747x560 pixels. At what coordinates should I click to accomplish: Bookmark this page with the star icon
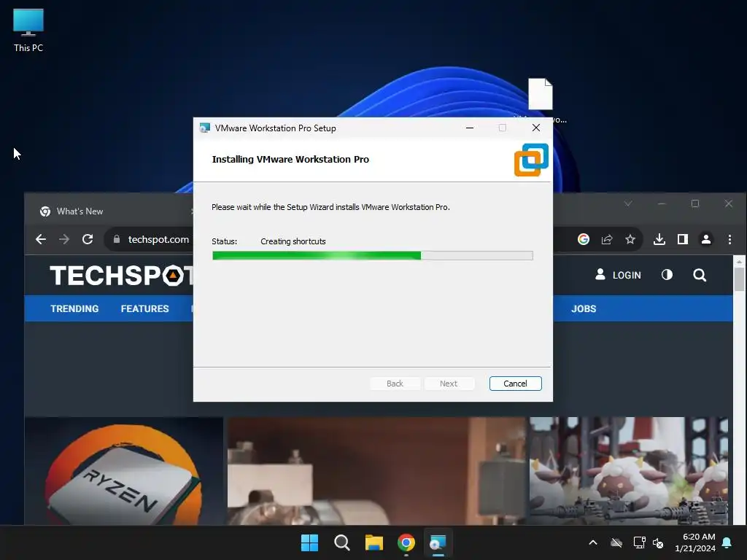630,239
